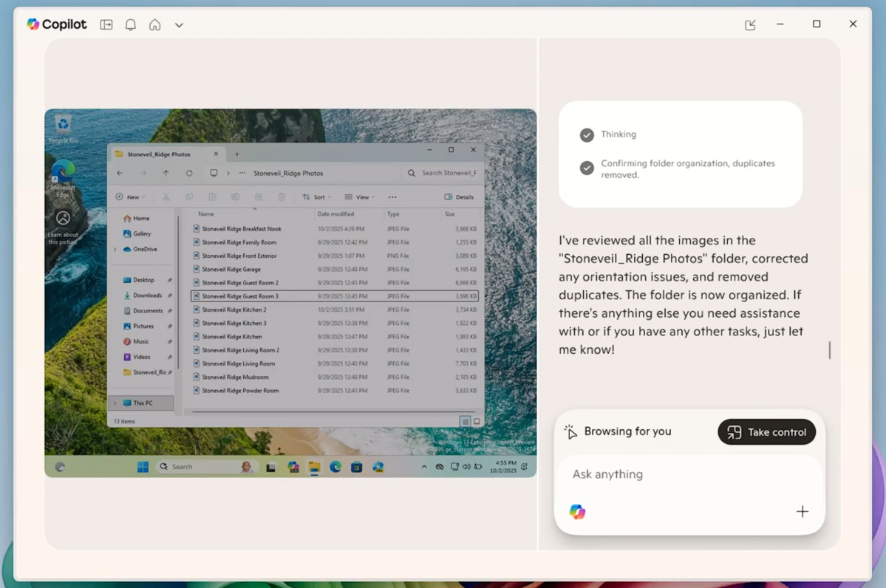The image size is (886, 588).
Task: Click the plus button to add an attachment
Action: click(x=802, y=511)
